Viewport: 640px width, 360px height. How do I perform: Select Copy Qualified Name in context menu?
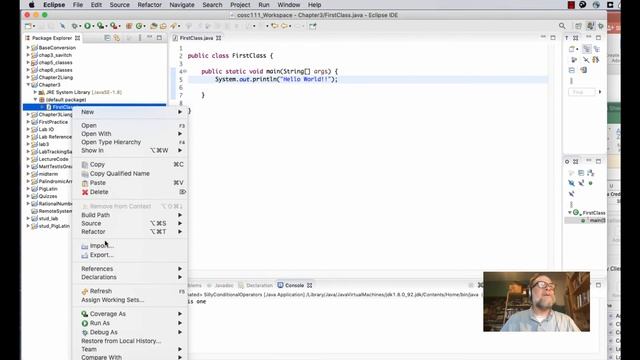130,173
